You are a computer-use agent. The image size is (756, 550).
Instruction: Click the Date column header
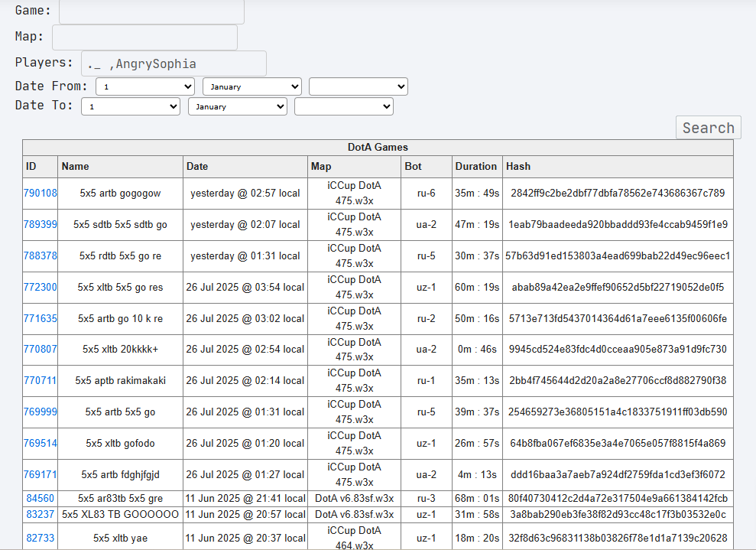pyautogui.click(x=245, y=167)
